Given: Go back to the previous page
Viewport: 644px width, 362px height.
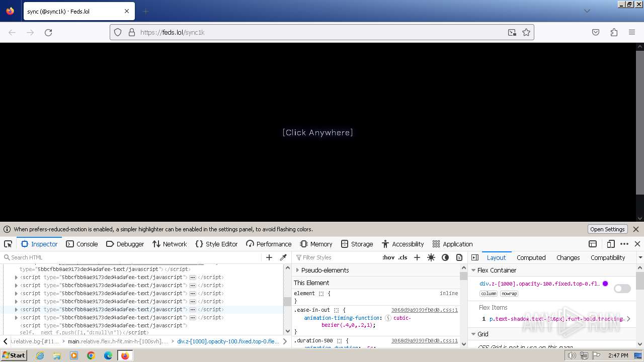Looking at the screenshot, I should (12, 32).
